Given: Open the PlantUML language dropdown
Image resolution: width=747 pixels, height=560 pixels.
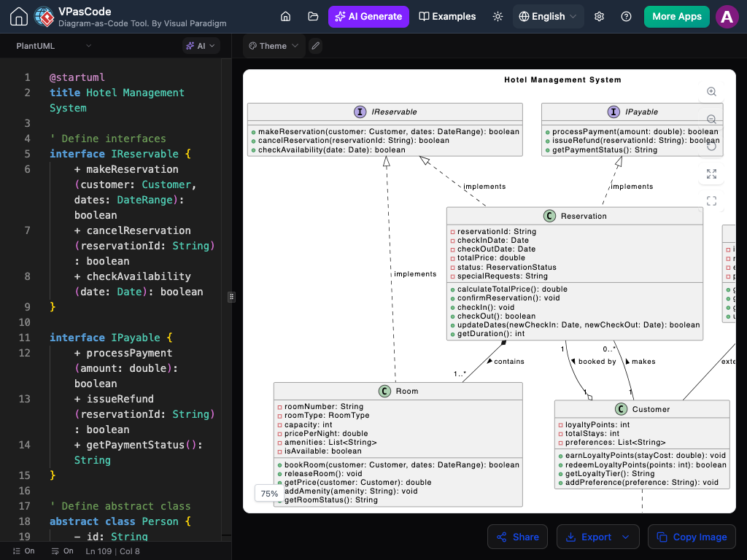Looking at the screenshot, I should pyautogui.click(x=53, y=46).
